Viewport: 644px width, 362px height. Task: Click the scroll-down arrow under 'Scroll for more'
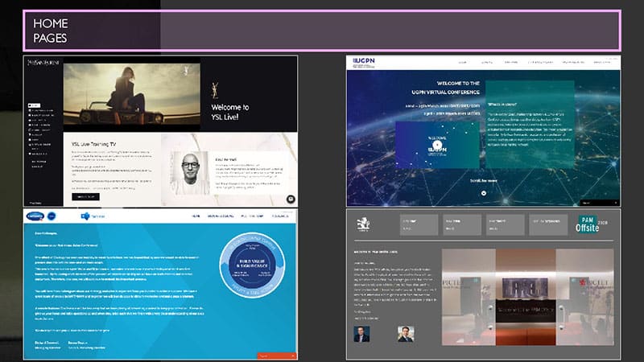(483, 193)
